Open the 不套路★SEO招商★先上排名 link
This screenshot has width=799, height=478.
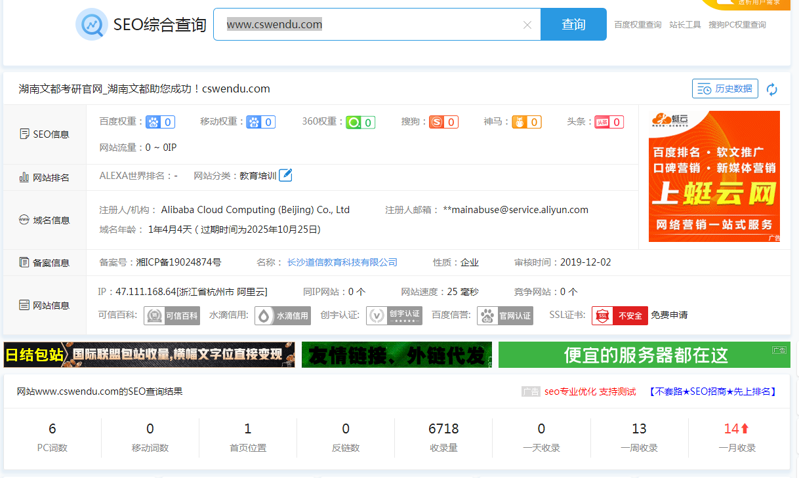[712, 391]
